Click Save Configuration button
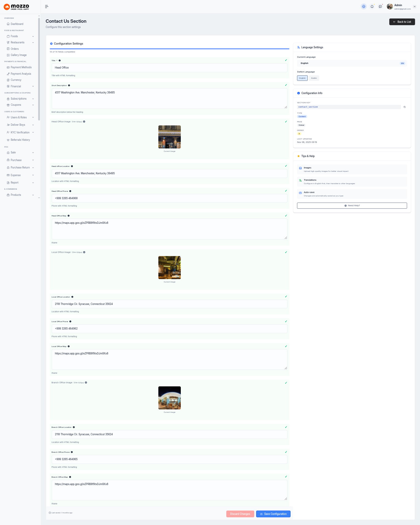420x525 pixels. [273, 514]
